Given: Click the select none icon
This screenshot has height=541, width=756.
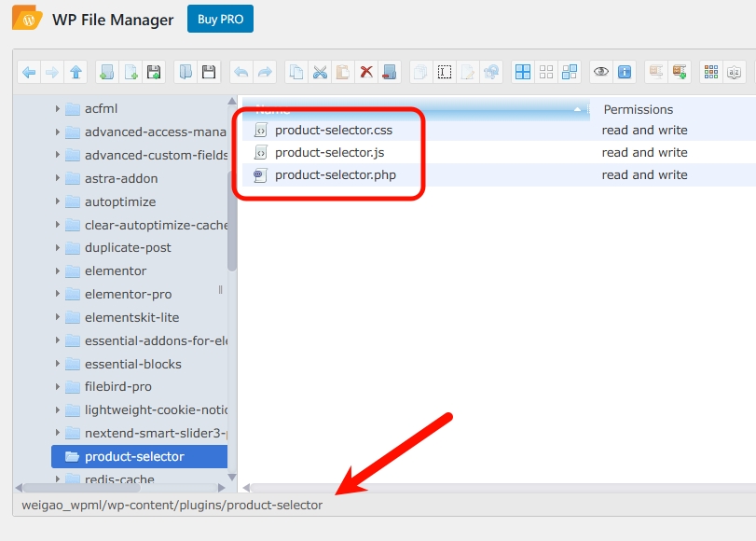Looking at the screenshot, I should click(x=546, y=73).
